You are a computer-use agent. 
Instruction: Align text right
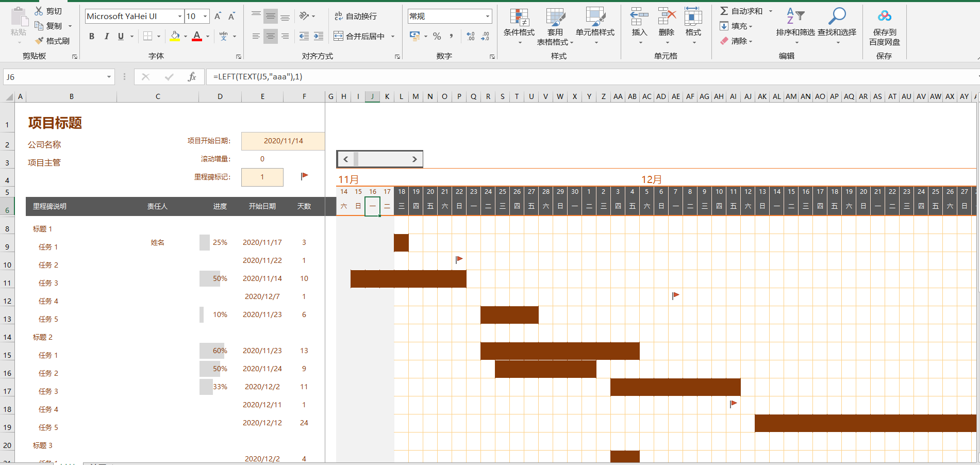tap(285, 36)
